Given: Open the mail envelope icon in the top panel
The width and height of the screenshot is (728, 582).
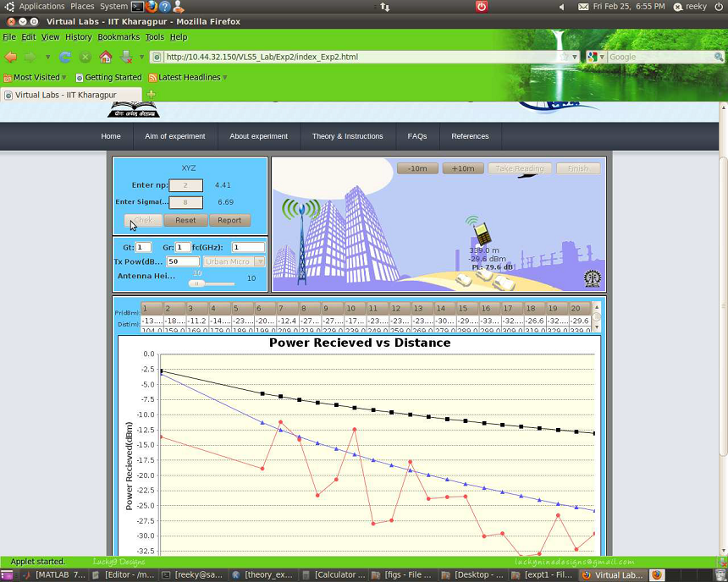Looking at the screenshot, I should tap(583, 6).
